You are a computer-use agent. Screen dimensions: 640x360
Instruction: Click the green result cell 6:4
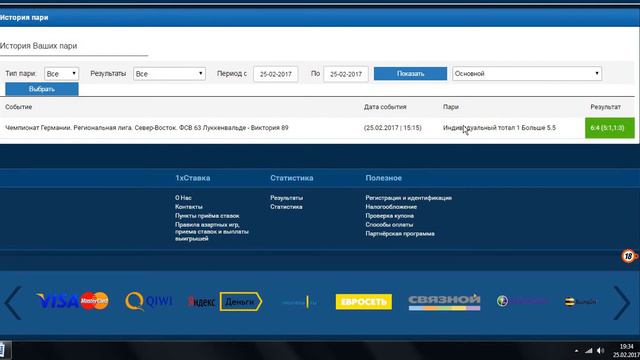click(x=609, y=128)
